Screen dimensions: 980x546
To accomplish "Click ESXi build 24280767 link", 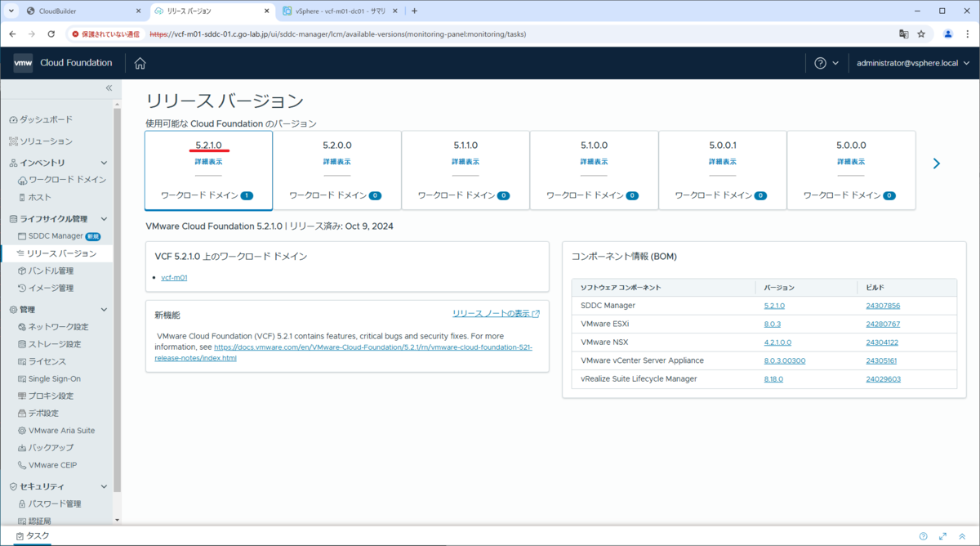I will pyautogui.click(x=883, y=324).
